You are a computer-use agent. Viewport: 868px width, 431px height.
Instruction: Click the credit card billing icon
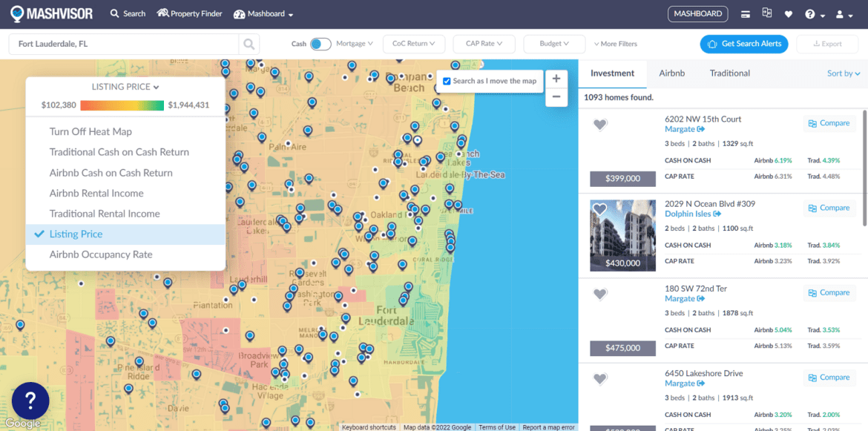point(746,13)
